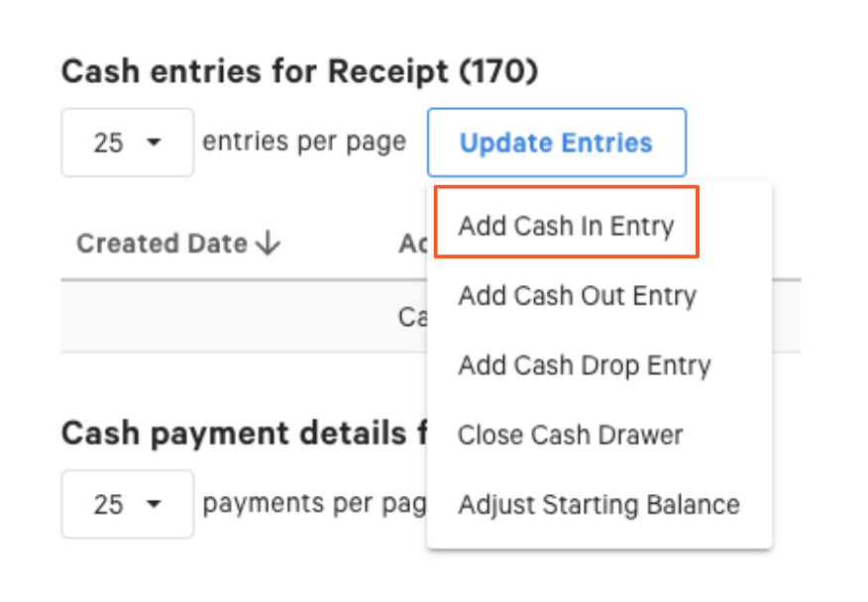The image size is (868, 602).
Task: Choose Close Cash Drawer
Action: point(570,435)
